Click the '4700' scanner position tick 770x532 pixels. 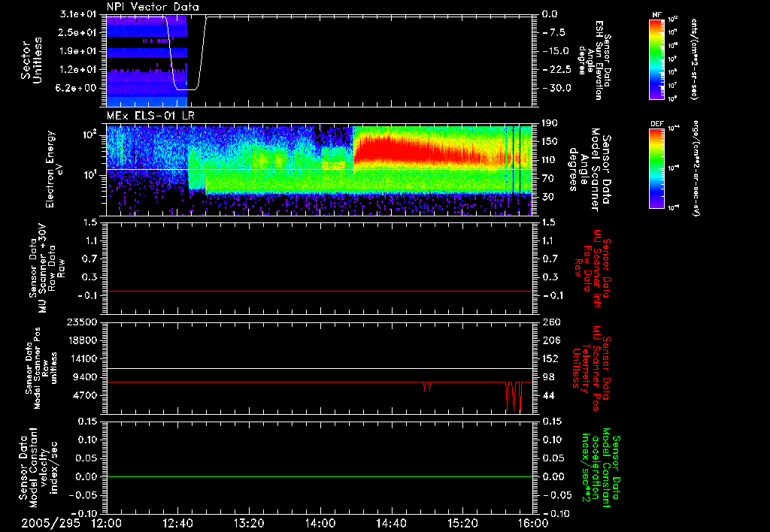[x=86, y=395]
